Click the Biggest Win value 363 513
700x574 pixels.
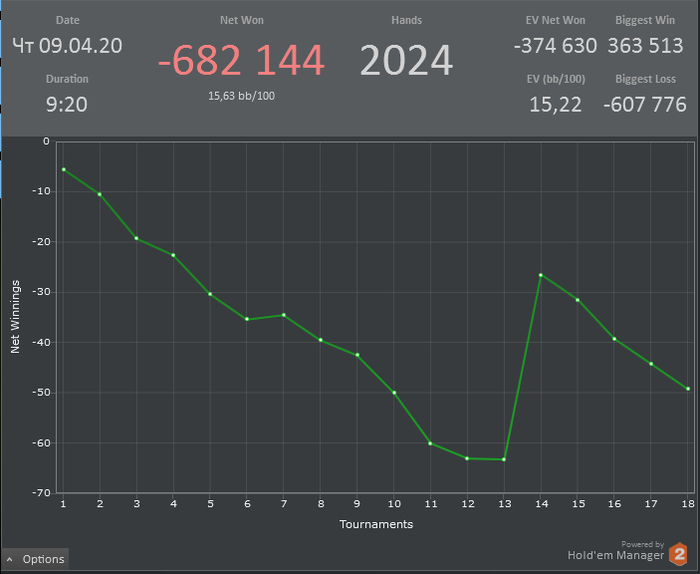pos(646,46)
